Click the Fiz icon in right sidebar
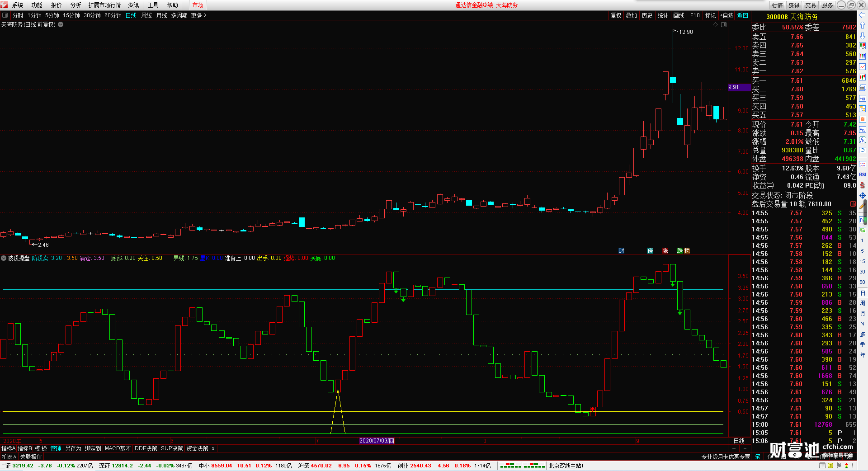The image size is (868, 471). (x=863, y=129)
